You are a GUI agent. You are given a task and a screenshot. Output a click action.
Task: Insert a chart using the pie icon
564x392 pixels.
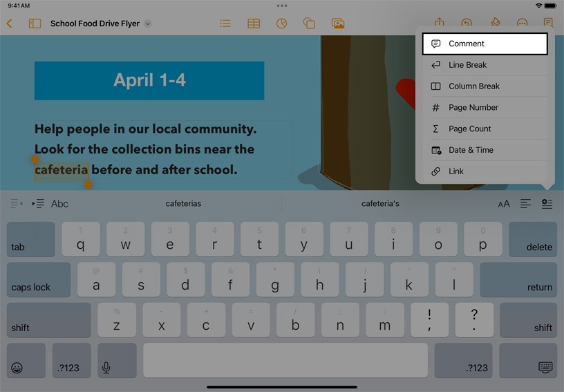tap(281, 24)
